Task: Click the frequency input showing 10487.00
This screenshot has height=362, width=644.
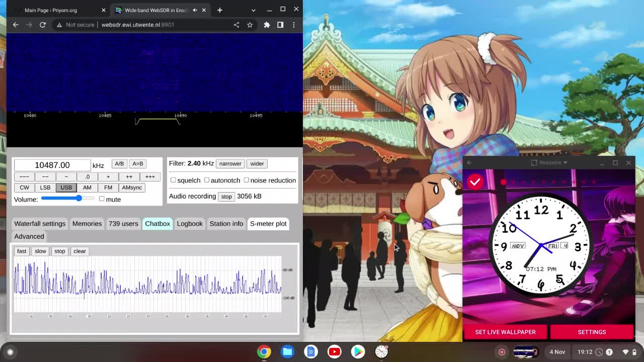Action: click(52, 165)
